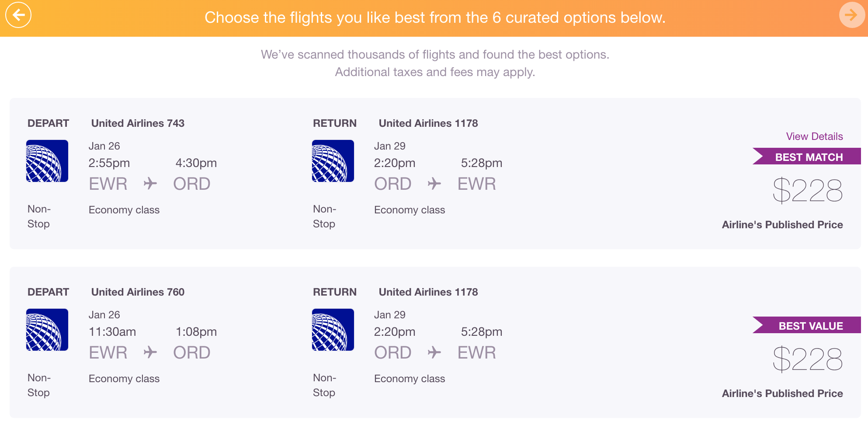Click plane icon on first return ORD to EWR
Image resolution: width=868 pixels, height=425 pixels.
point(434,184)
